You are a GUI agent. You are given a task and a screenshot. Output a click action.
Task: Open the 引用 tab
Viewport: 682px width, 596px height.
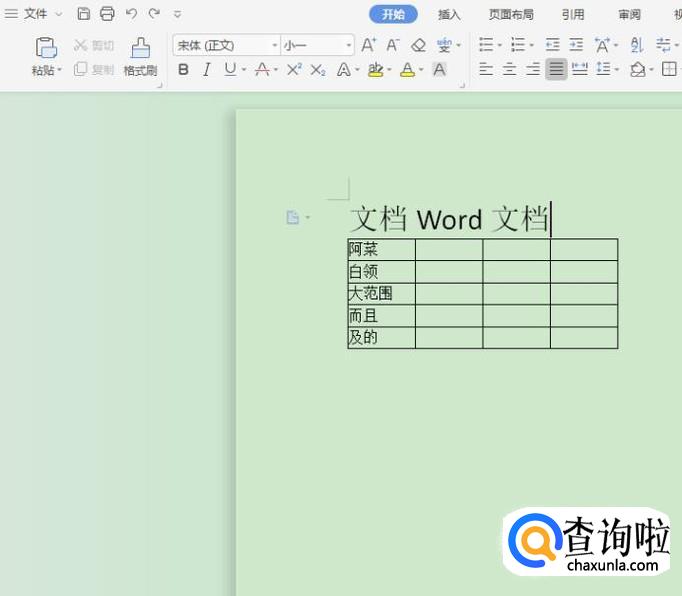(x=572, y=15)
